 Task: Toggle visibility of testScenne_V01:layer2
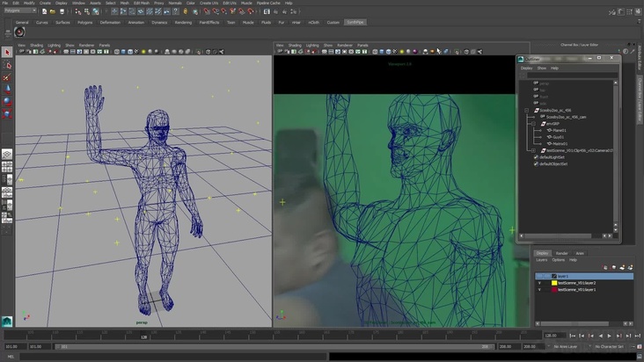pyautogui.click(x=539, y=283)
